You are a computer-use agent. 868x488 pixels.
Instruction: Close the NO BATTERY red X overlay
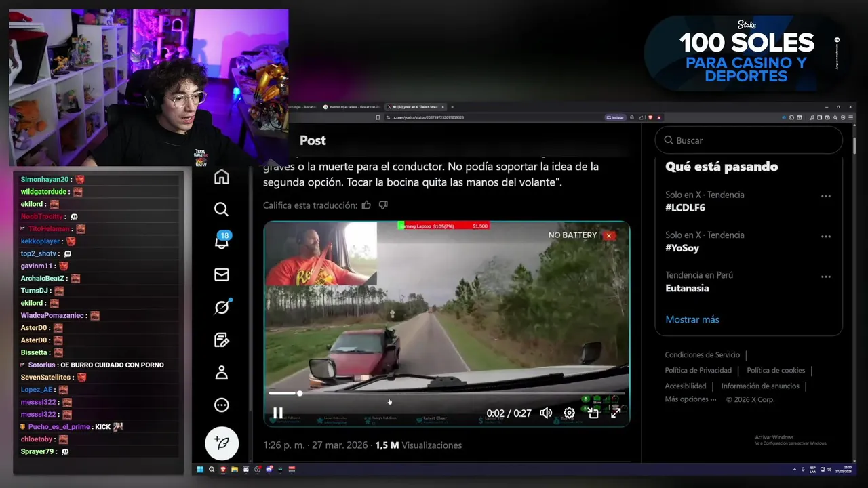[609, 235]
